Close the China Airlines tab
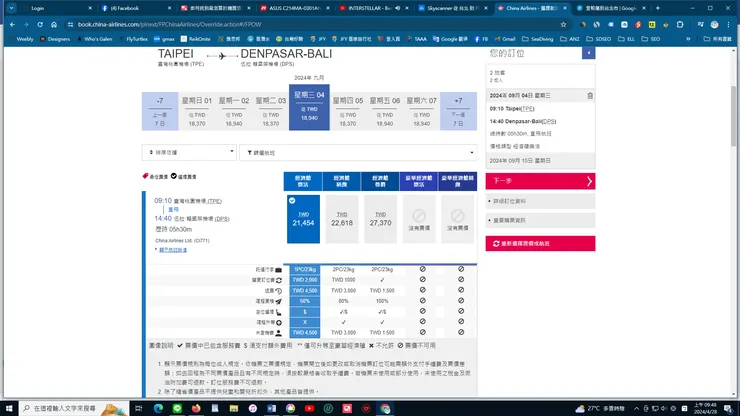Image resolution: width=740 pixels, height=416 pixels. pos(565,8)
